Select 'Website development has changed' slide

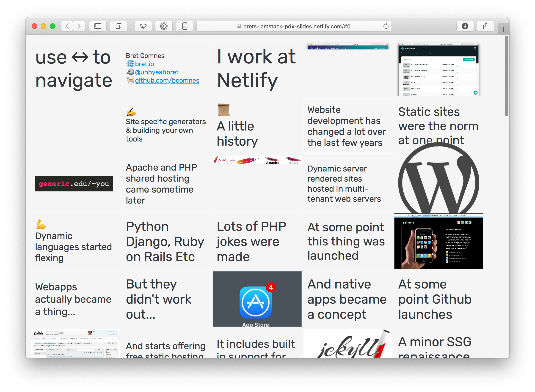coord(348,126)
